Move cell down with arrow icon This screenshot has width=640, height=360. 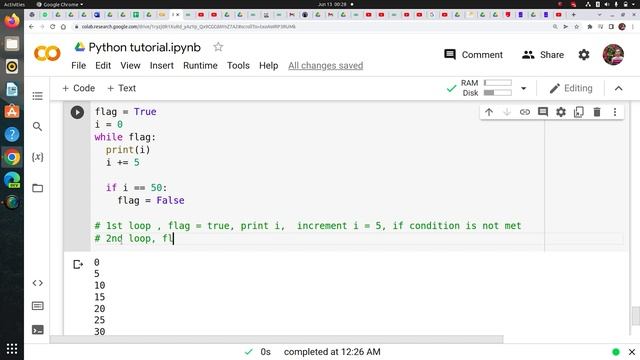[x=507, y=112]
